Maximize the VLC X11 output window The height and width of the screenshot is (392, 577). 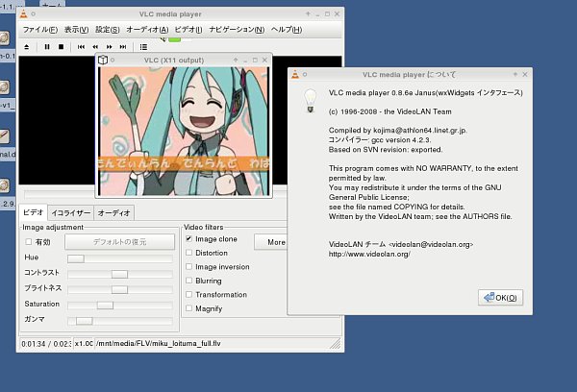(x=255, y=60)
